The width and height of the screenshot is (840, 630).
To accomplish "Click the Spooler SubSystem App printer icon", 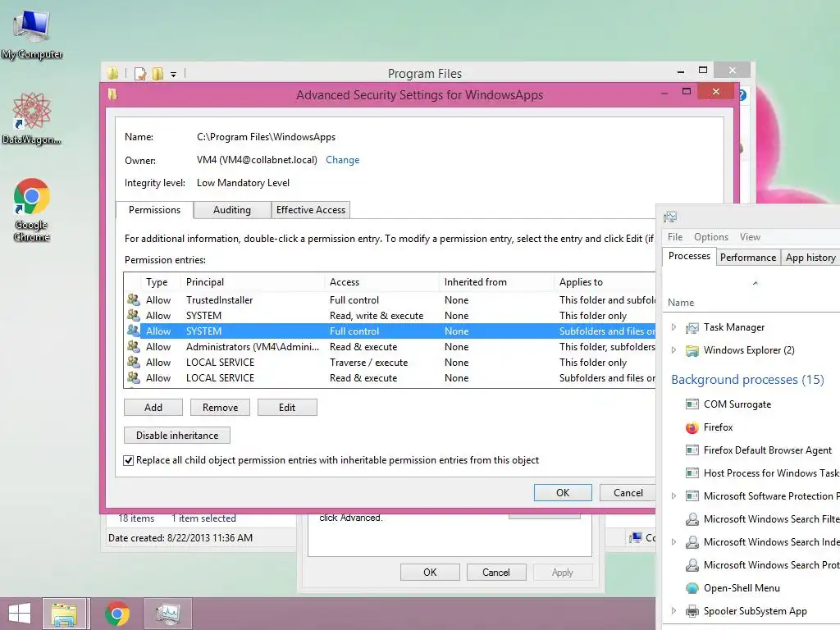I will [692, 611].
